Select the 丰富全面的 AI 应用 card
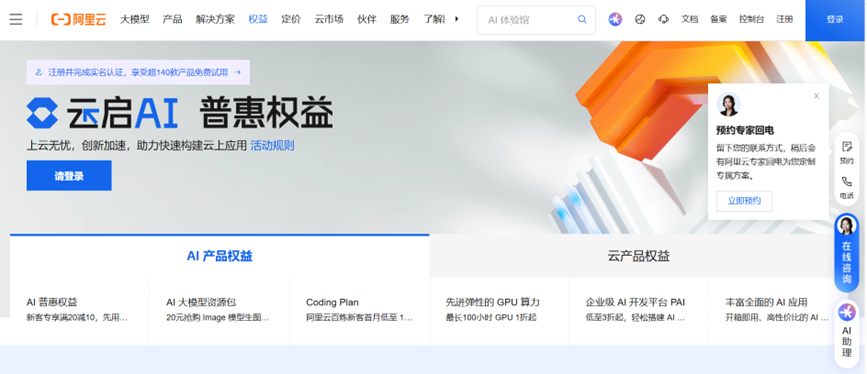This screenshot has width=867, height=374. point(777,310)
